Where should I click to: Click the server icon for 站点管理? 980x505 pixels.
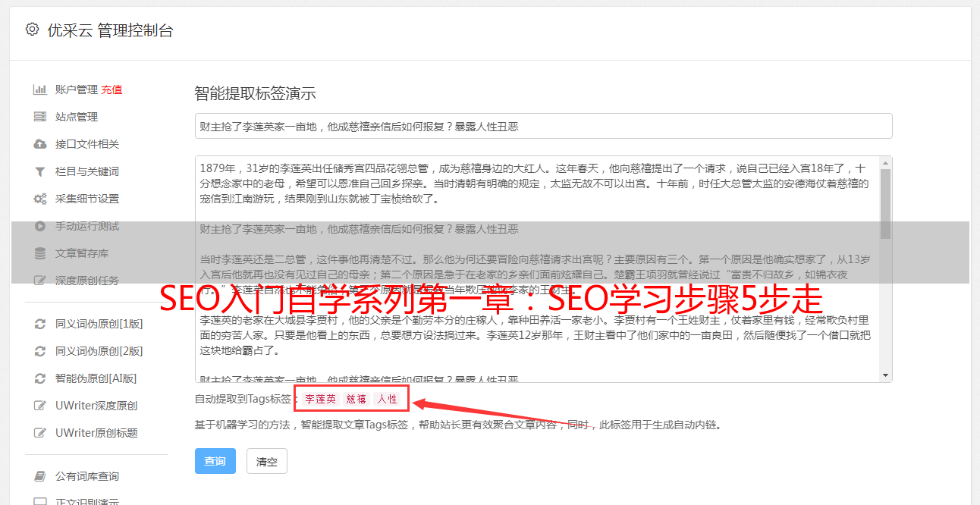pyautogui.click(x=40, y=117)
